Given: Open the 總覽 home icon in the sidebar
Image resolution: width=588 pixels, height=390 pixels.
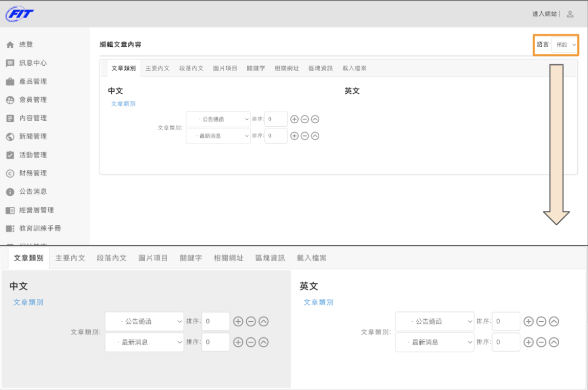Looking at the screenshot, I should pyautogui.click(x=10, y=45).
